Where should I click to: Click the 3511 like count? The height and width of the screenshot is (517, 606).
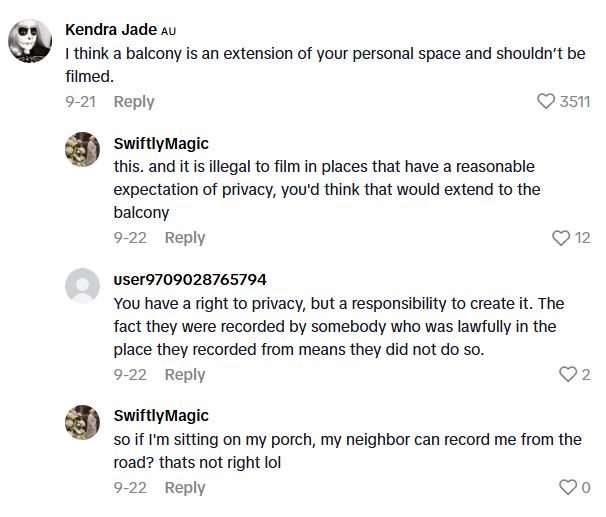click(x=575, y=101)
